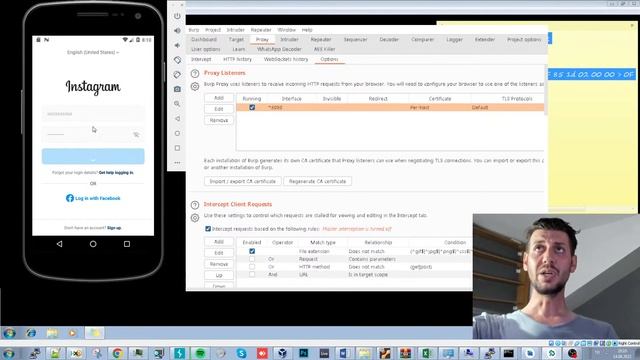Click the emulator volume up icon
The width and height of the screenshot is (640, 360).
click(x=177, y=31)
